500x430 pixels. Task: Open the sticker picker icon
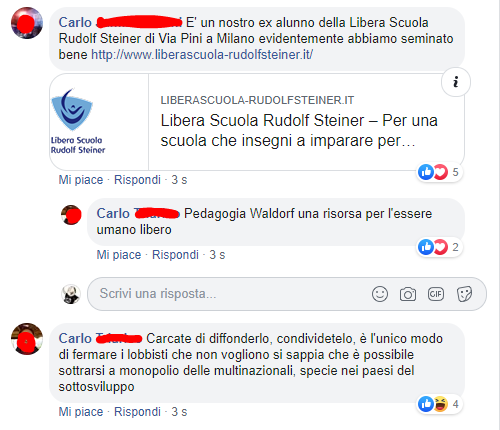pyautogui.click(x=464, y=294)
